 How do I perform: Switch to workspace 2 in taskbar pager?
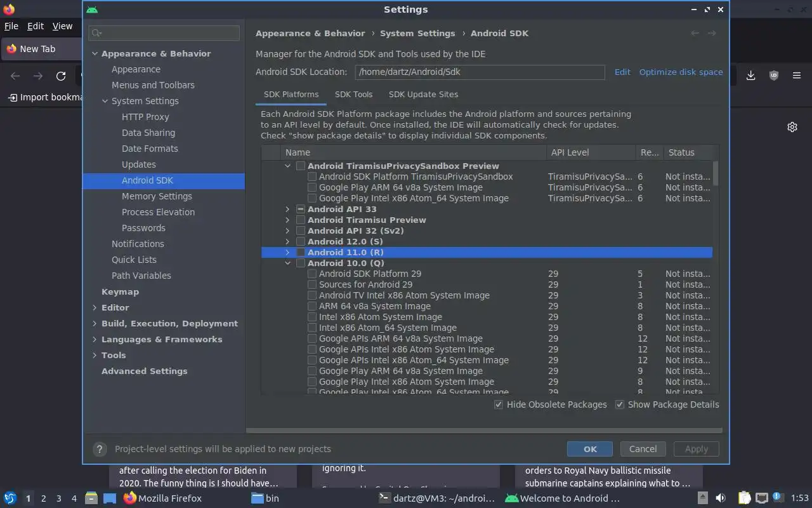pyautogui.click(x=43, y=498)
